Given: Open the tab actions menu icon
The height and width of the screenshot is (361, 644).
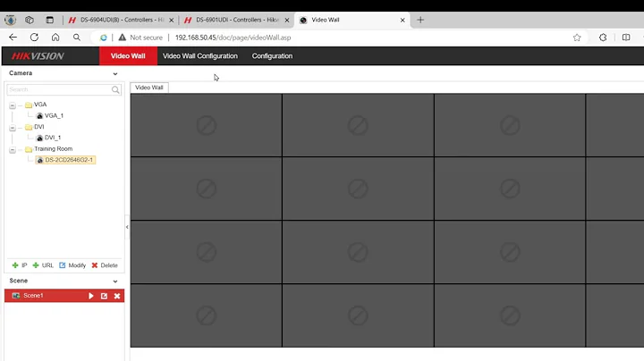Looking at the screenshot, I should pos(50,20).
